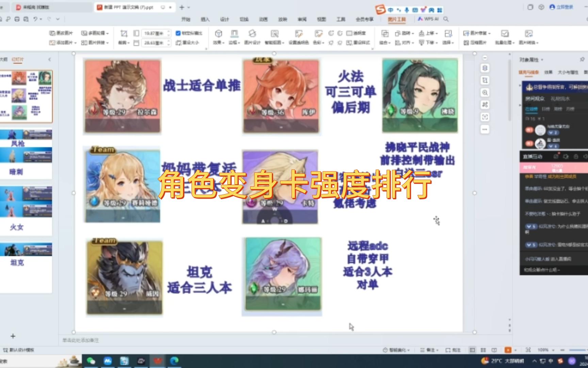Select the first slide thumbnail
This screenshot has height=368, width=588.
[27, 96]
